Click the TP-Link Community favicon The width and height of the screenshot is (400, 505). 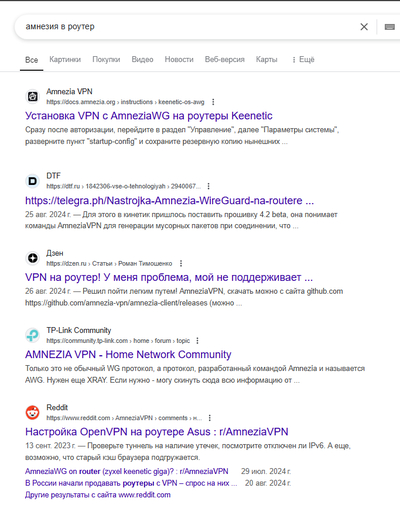click(33, 335)
